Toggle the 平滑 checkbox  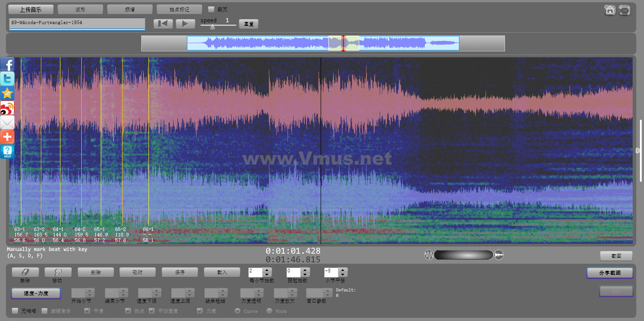87,311
